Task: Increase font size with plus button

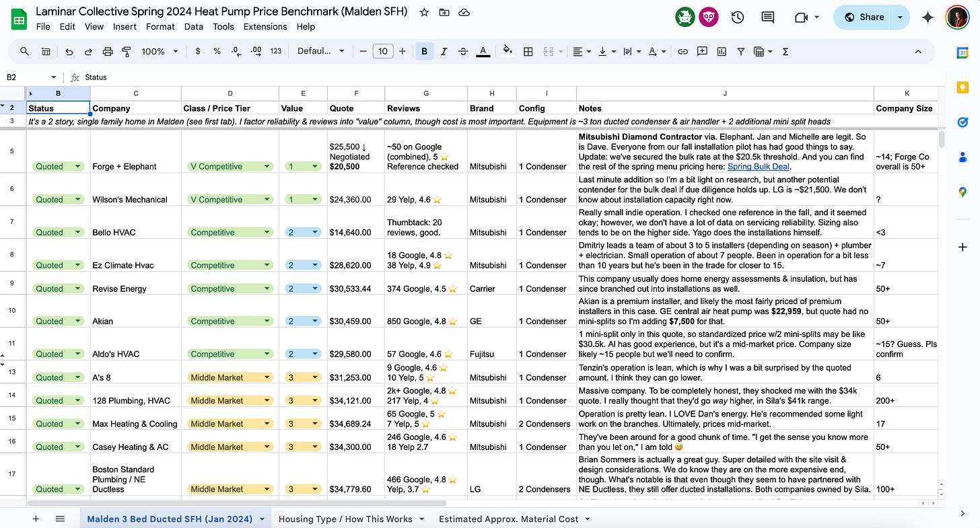Action: tap(403, 51)
